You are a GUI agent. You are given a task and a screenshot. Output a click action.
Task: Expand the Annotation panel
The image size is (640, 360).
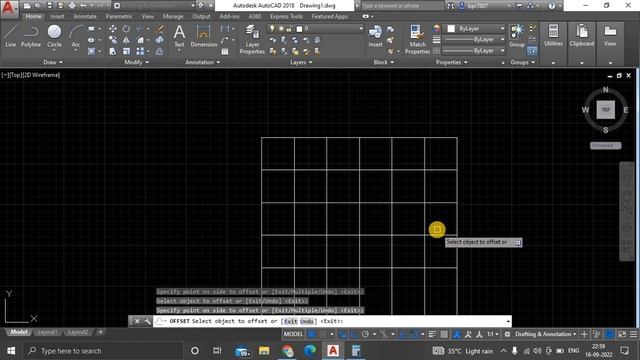pyautogui.click(x=203, y=62)
